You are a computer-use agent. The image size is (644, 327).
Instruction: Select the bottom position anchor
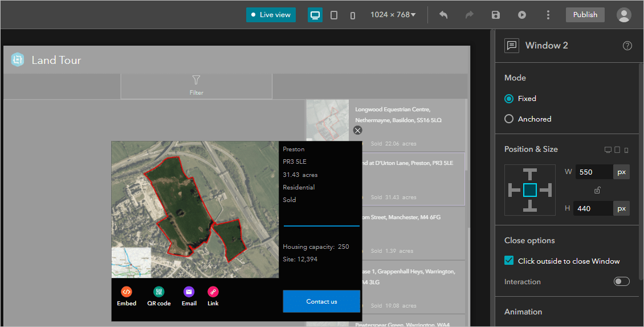pyautogui.click(x=530, y=205)
